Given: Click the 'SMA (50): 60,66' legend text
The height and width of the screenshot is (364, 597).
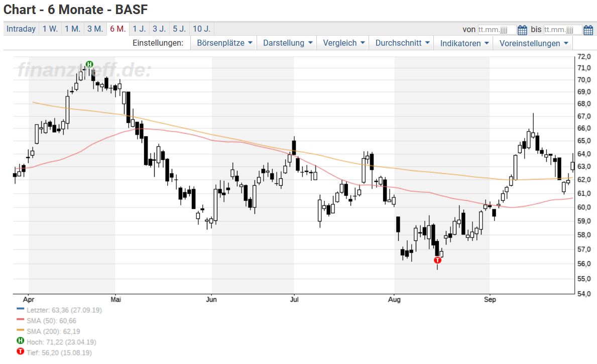Looking at the screenshot, I should pos(51,321).
